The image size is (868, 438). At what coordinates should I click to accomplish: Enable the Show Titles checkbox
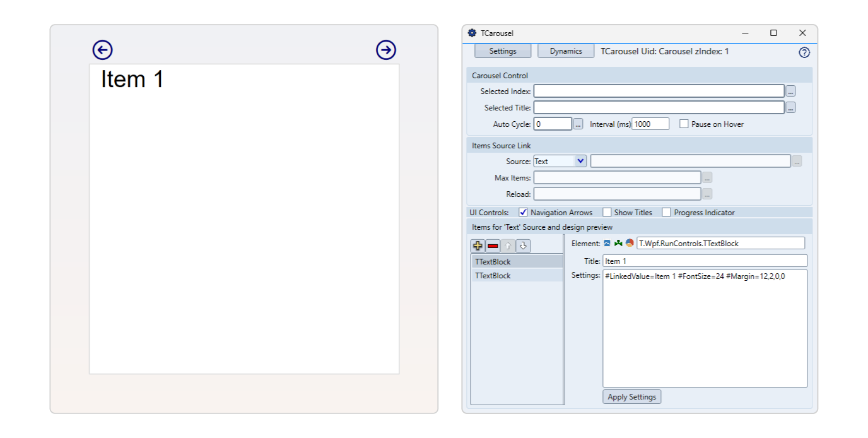tap(607, 213)
